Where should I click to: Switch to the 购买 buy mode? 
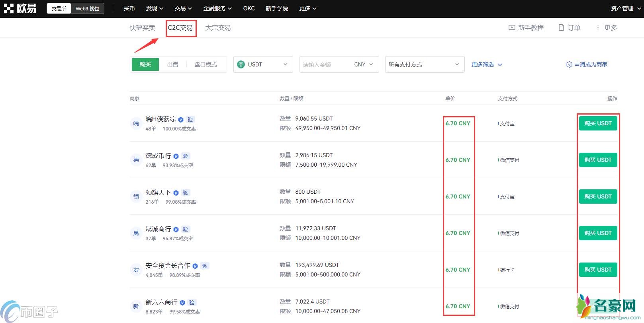(145, 64)
